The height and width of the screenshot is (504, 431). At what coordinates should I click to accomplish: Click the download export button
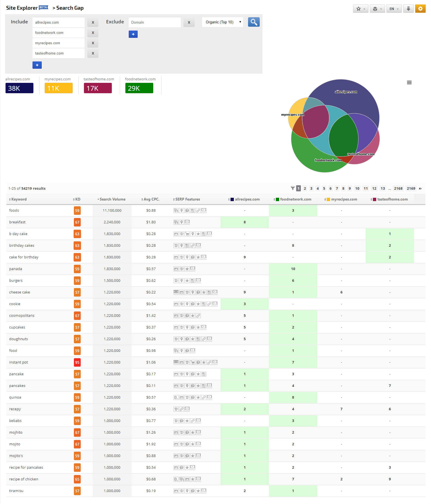click(408, 9)
